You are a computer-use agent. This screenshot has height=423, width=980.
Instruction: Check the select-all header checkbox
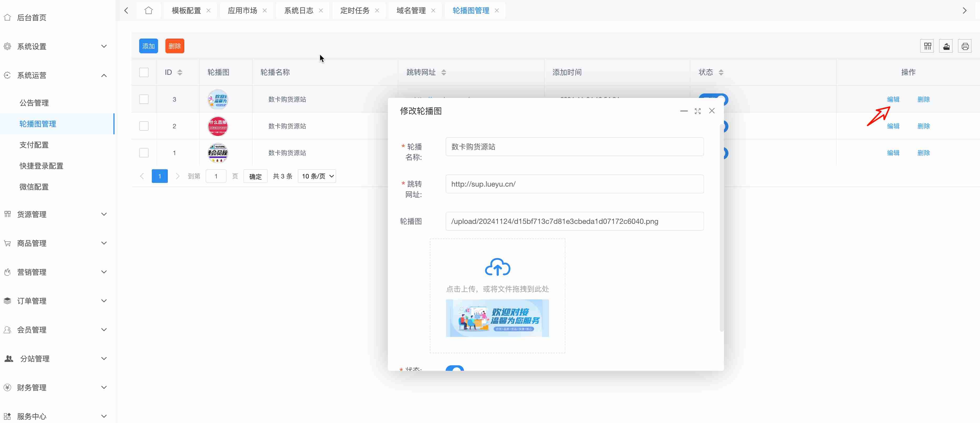(144, 72)
